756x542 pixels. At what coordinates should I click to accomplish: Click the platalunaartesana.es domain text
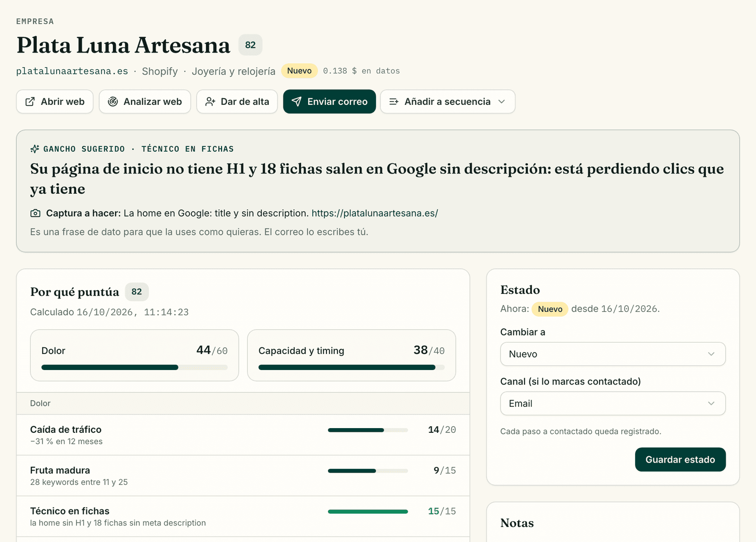coord(72,71)
